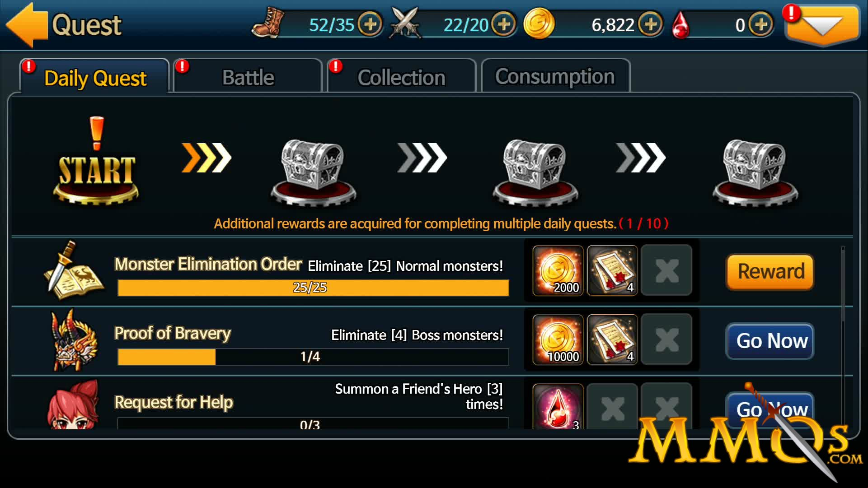868x488 pixels.
Task: Click the quest list scrollbar
Action: 843,284
